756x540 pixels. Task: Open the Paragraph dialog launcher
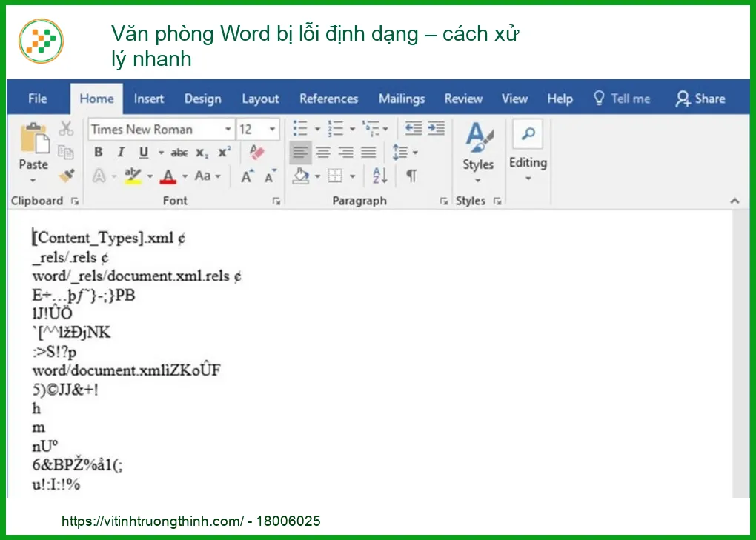click(x=443, y=201)
